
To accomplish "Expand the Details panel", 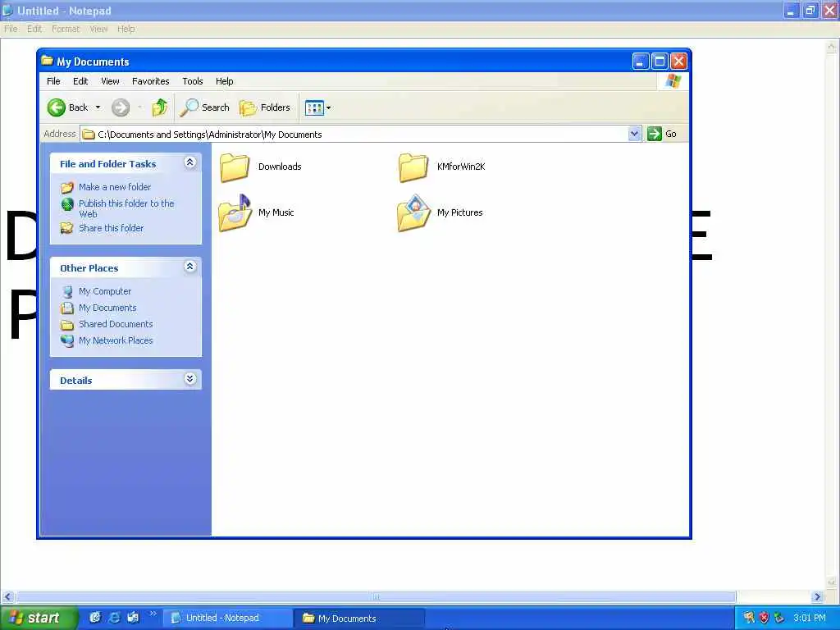I will 189,379.
